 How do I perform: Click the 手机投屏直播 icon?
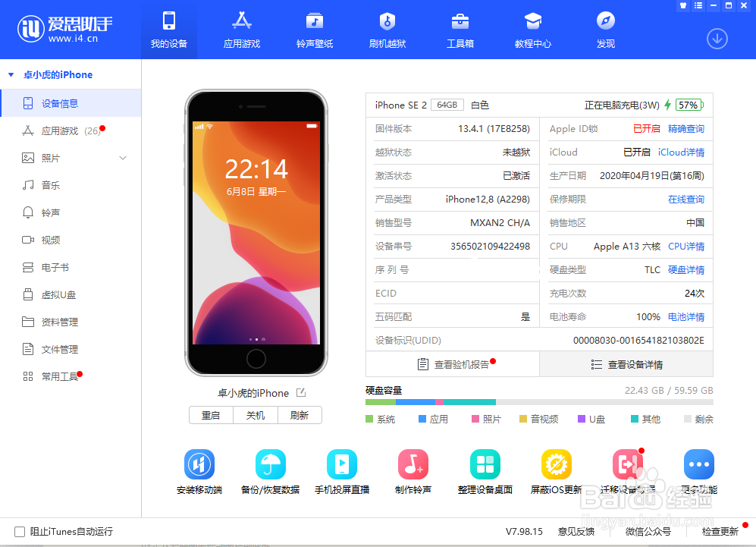click(342, 464)
